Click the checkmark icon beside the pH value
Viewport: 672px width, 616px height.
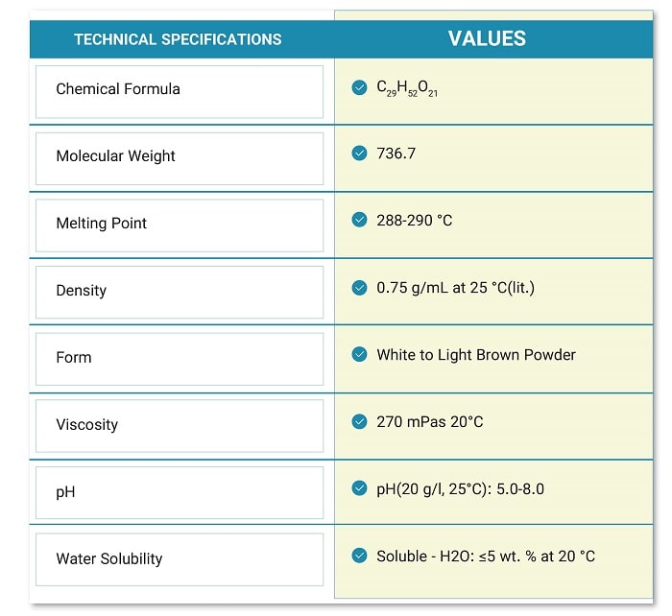pyautogui.click(x=360, y=489)
